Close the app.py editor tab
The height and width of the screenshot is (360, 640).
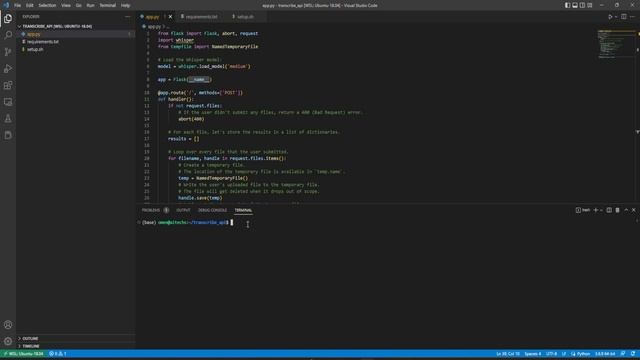tap(170, 17)
